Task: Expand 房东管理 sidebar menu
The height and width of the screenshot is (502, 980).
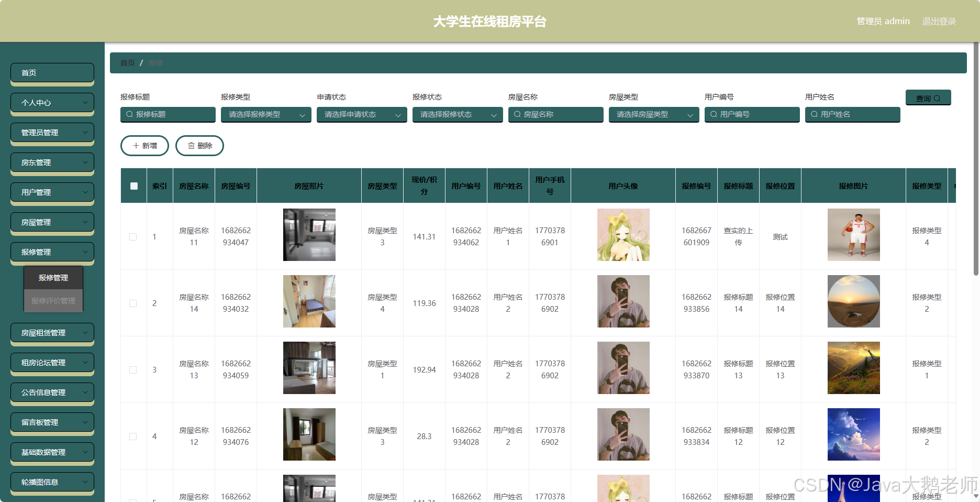Action: [52, 162]
